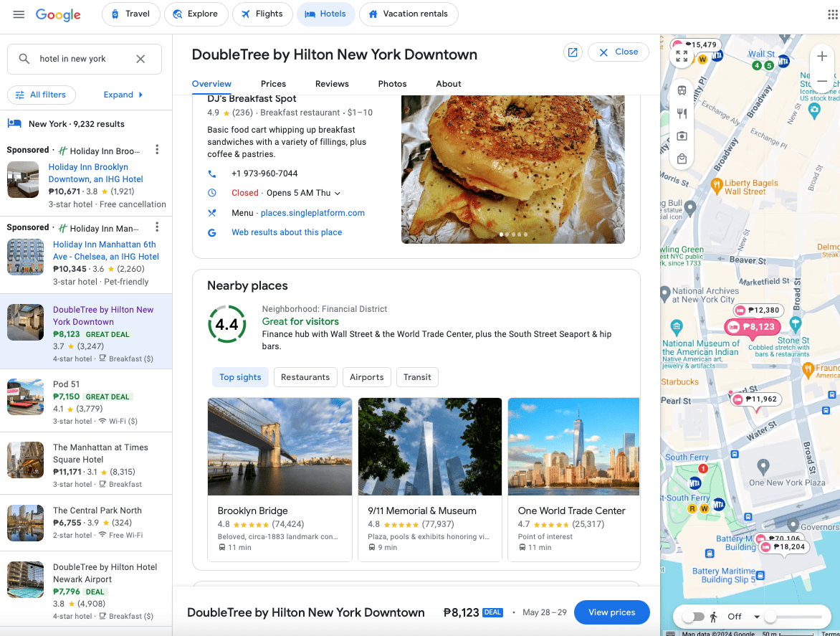Open the Prices tab
840x636 pixels.
point(273,84)
